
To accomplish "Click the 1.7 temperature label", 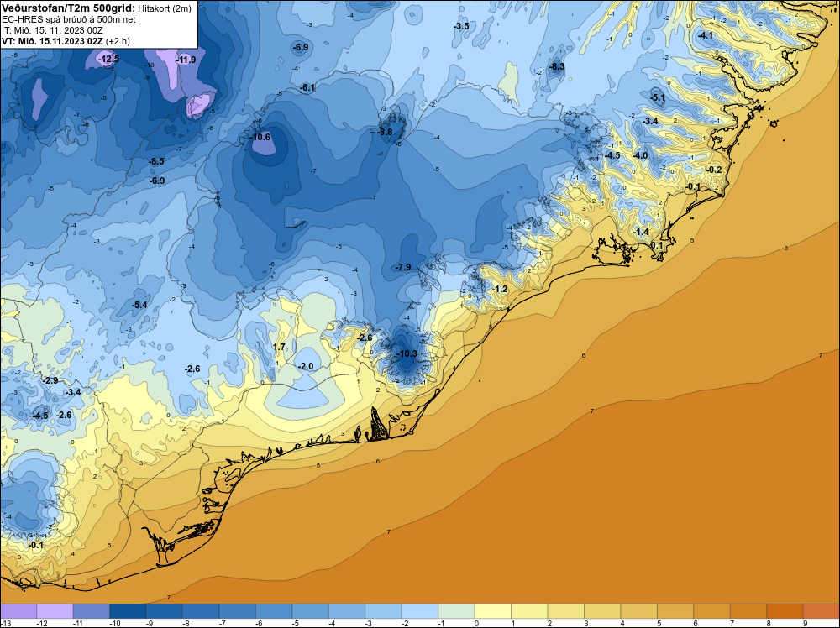I will (x=279, y=347).
